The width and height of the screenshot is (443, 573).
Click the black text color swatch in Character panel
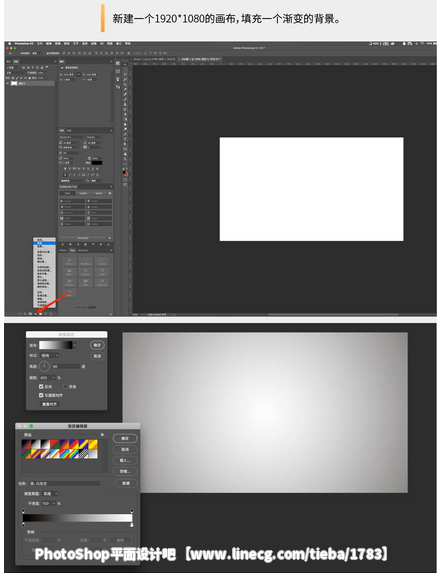click(97, 163)
